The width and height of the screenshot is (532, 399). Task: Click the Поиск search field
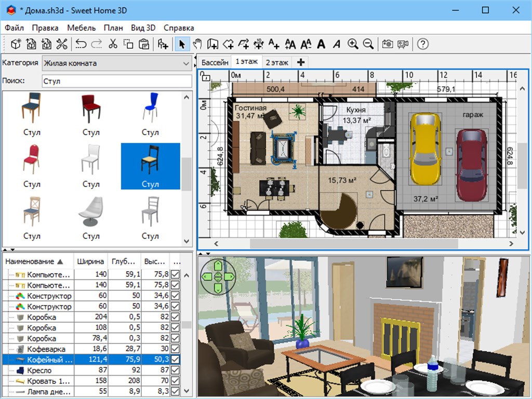tap(116, 81)
